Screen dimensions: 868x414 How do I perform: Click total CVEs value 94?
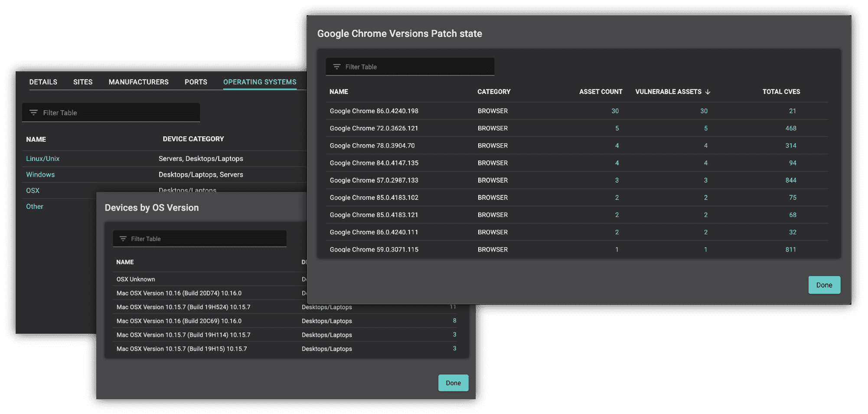pos(793,163)
